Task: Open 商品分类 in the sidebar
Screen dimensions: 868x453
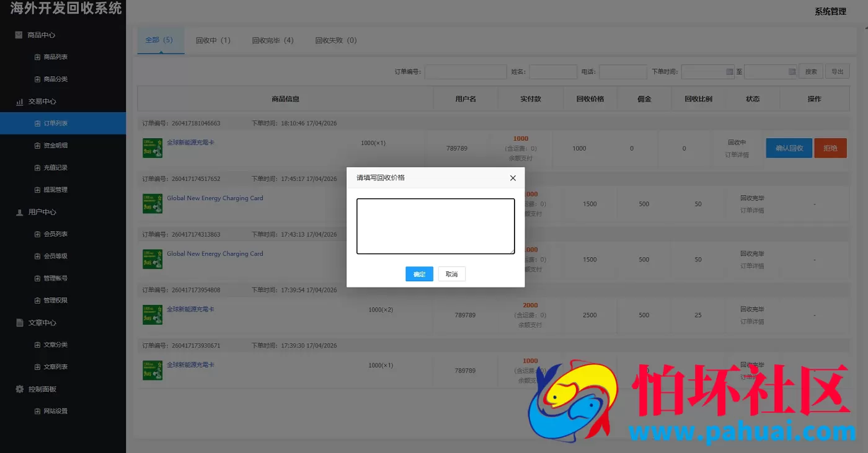Action: 55,79
